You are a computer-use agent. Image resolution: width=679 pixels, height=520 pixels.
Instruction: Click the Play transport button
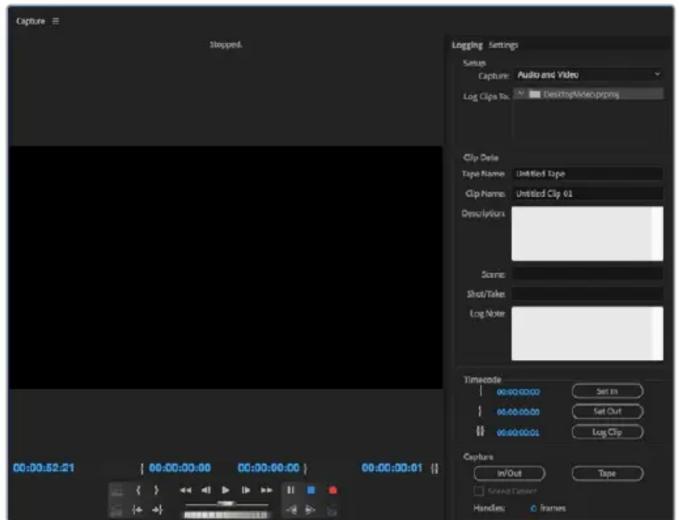click(x=226, y=490)
